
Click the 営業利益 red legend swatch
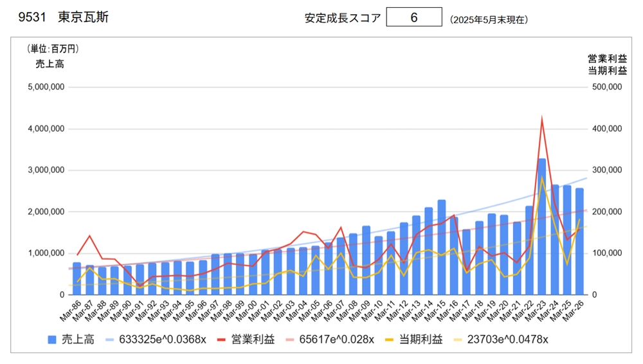pyautogui.click(x=221, y=340)
